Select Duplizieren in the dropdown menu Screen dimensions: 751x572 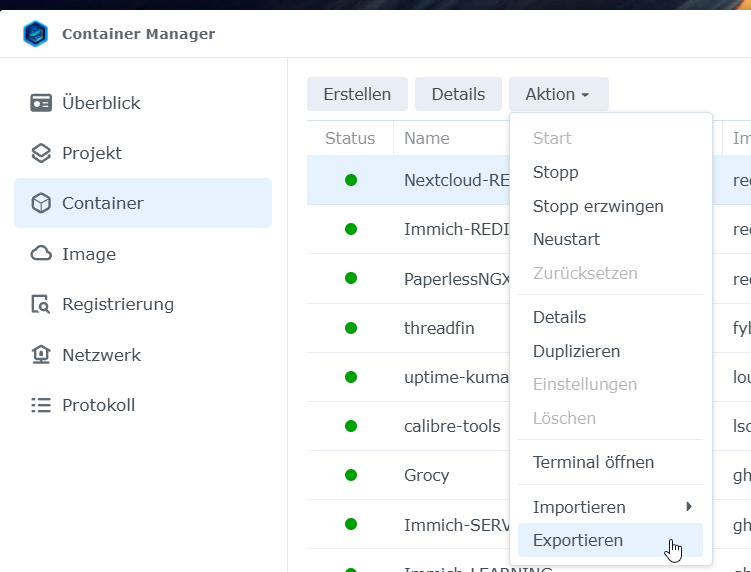tap(576, 351)
